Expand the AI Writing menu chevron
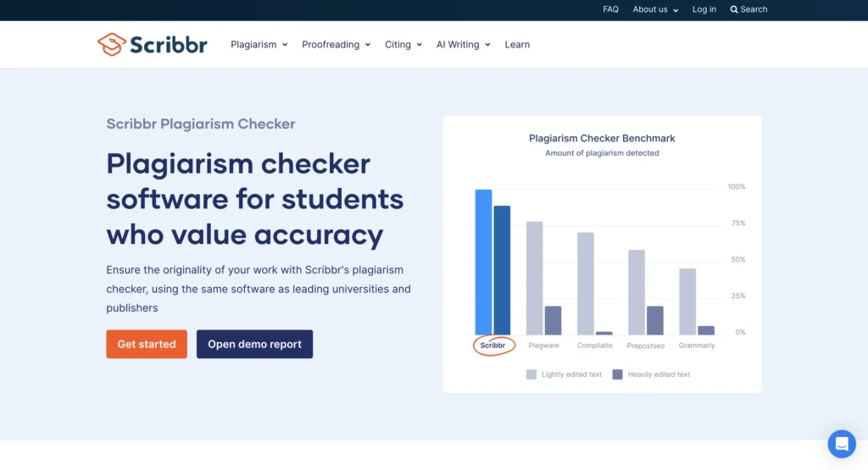 click(487, 45)
